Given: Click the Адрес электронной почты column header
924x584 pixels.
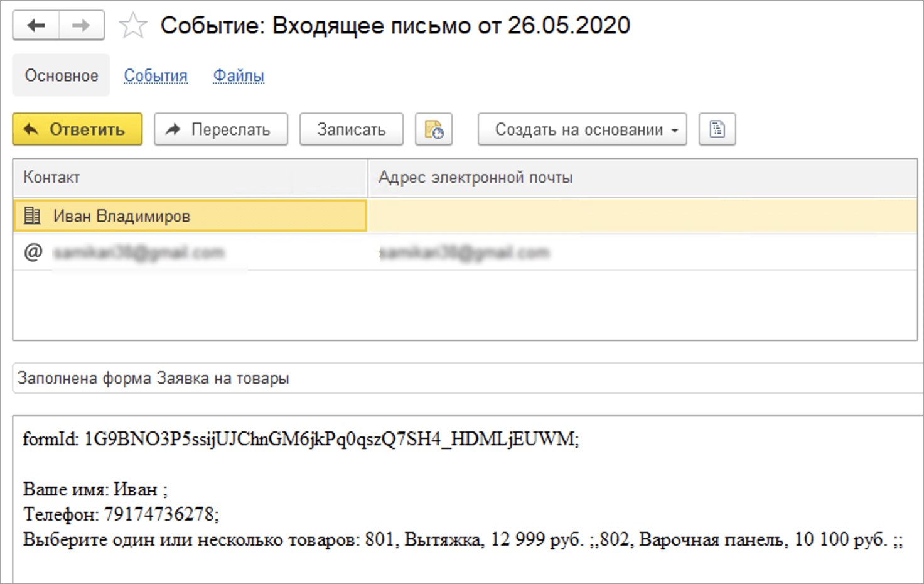Looking at the screenshot, I should coord(640,178).
